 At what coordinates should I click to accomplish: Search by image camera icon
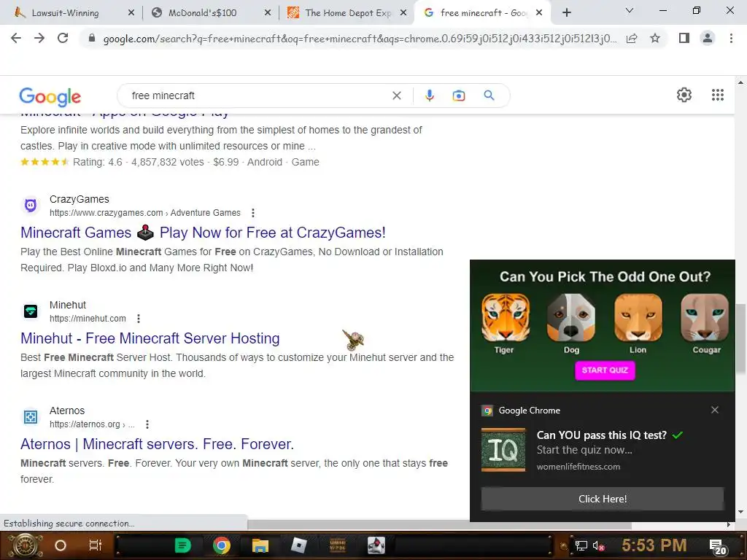pyautogui.click(x=458, y=96)
